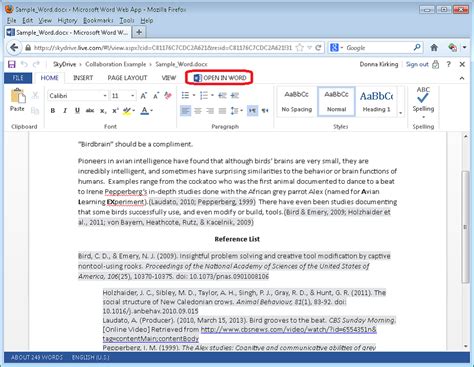Click the document vertical scrollbar thumb
Image resolution: width=474 pixels, height=367 pixels.
465,227
